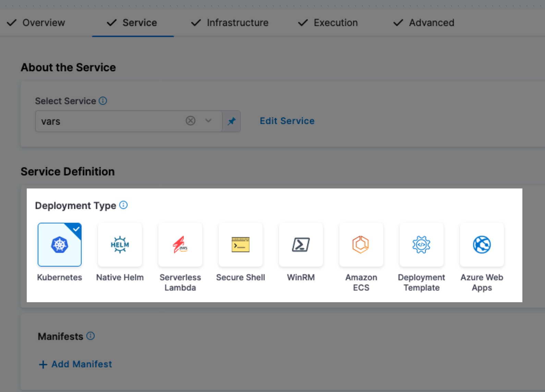The height and width of the screenshot is (392, 545).
Task: Click Add Manifest
Action: [75, 364]
